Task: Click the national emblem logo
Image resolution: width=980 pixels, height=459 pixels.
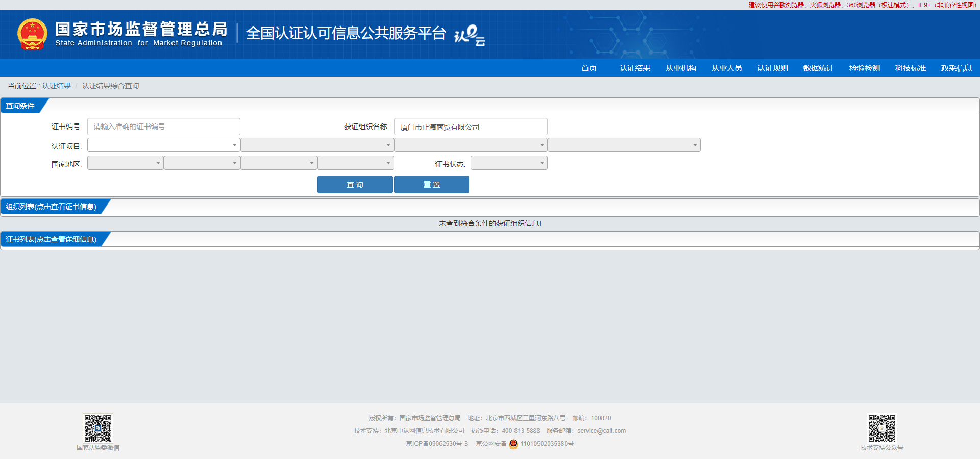Action: tap(32, 34)
